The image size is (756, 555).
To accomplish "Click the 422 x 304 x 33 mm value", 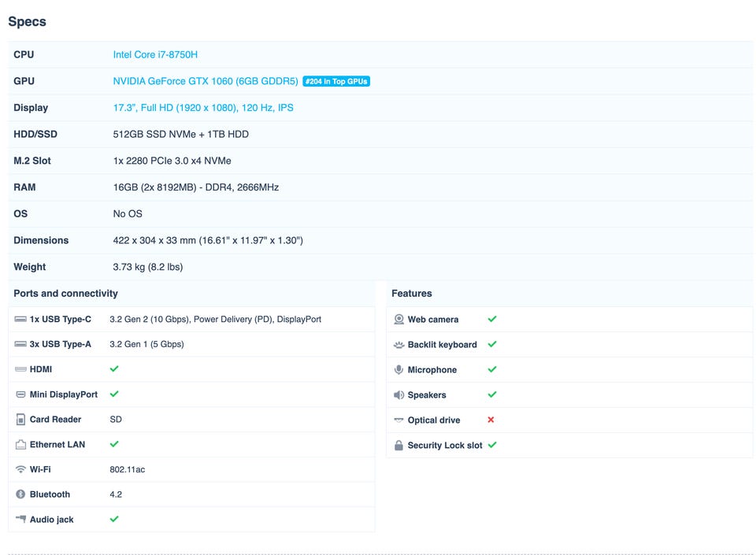I will 208,240.
